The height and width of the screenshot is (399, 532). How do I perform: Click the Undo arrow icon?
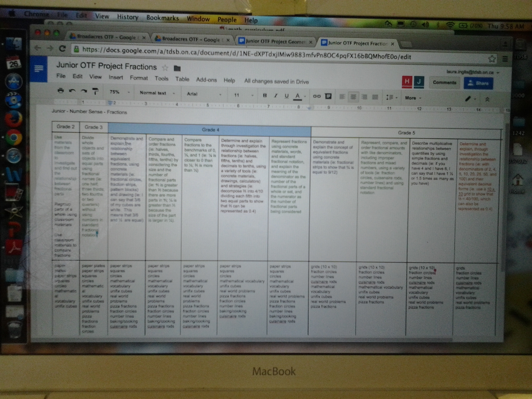(72, 91)
